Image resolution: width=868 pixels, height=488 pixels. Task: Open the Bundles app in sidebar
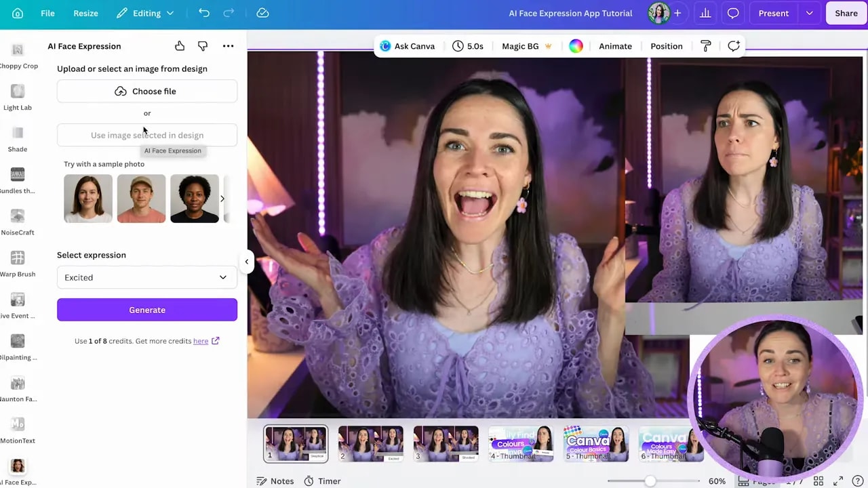18,181
